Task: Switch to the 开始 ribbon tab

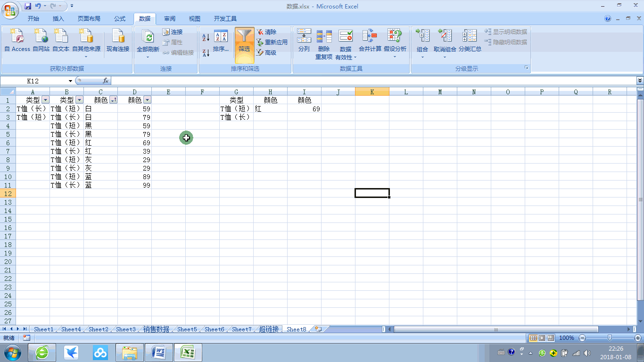Action: [x=33, y=19]
